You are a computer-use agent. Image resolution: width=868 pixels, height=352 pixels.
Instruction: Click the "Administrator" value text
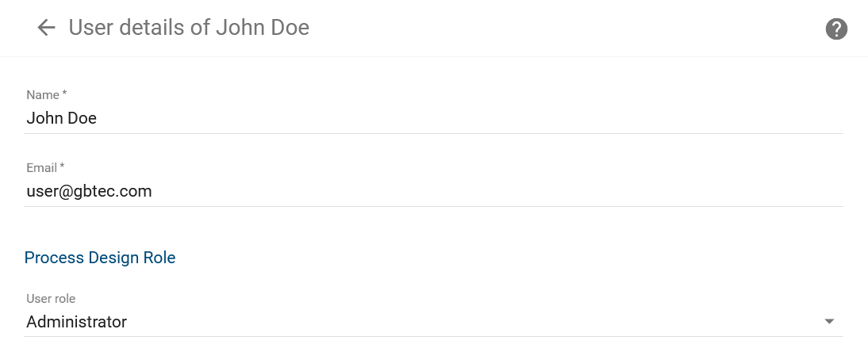coord(77,322)
